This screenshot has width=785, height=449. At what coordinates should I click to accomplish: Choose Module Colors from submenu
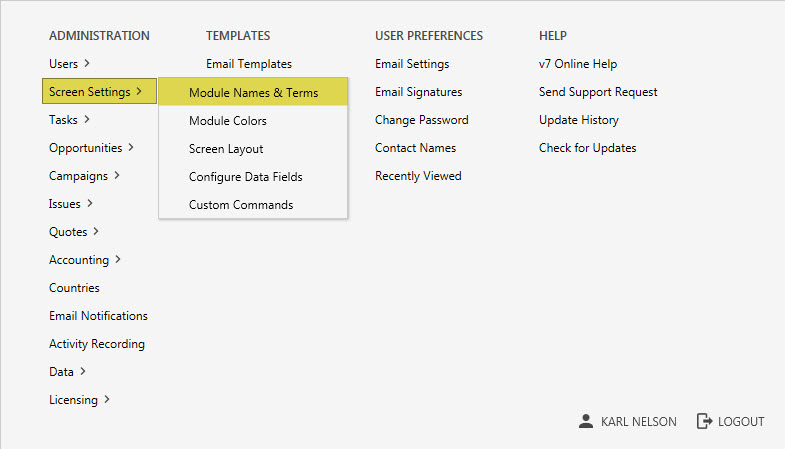[228, 121]
